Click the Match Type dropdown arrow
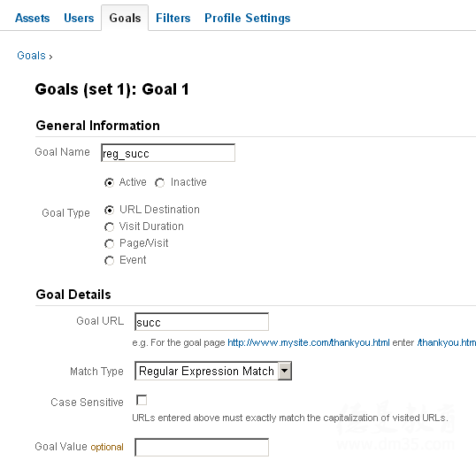Image resolution: width=476 pixels, height=468 pixels. (x=284, y=371)
